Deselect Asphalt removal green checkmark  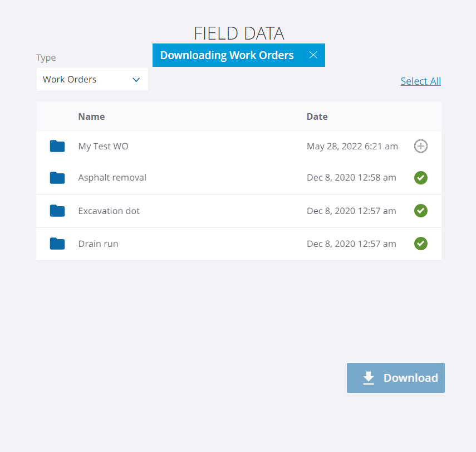point(421,178)
